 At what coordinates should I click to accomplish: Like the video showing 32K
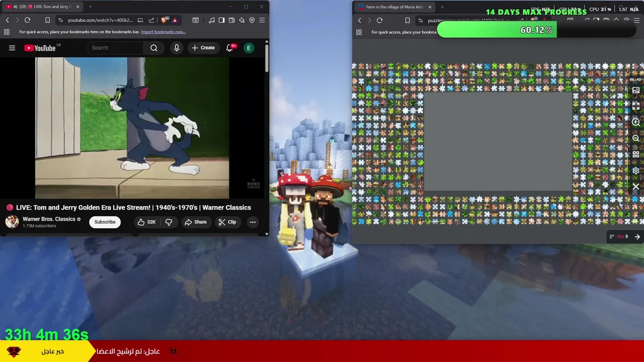pyautogui.click(x=147, y=222)
